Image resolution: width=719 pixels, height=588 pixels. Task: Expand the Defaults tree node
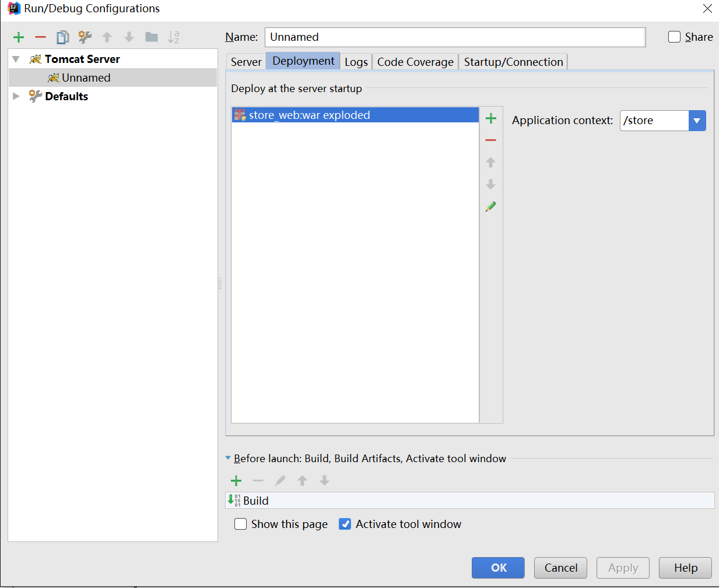(x=16, y=96)
